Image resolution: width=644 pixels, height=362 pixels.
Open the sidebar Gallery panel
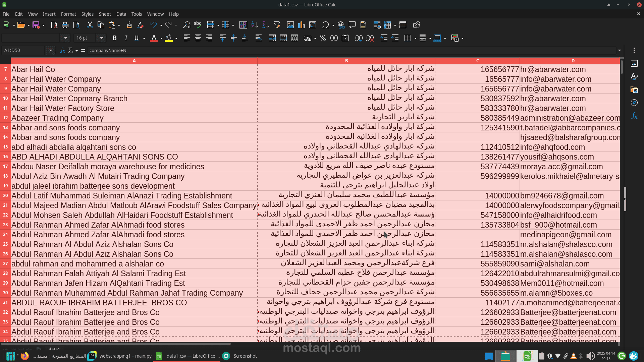tap(634, 90)
